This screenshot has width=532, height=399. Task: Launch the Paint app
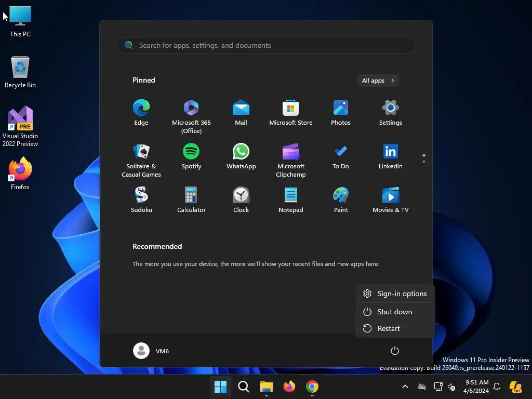pos(341,200)
